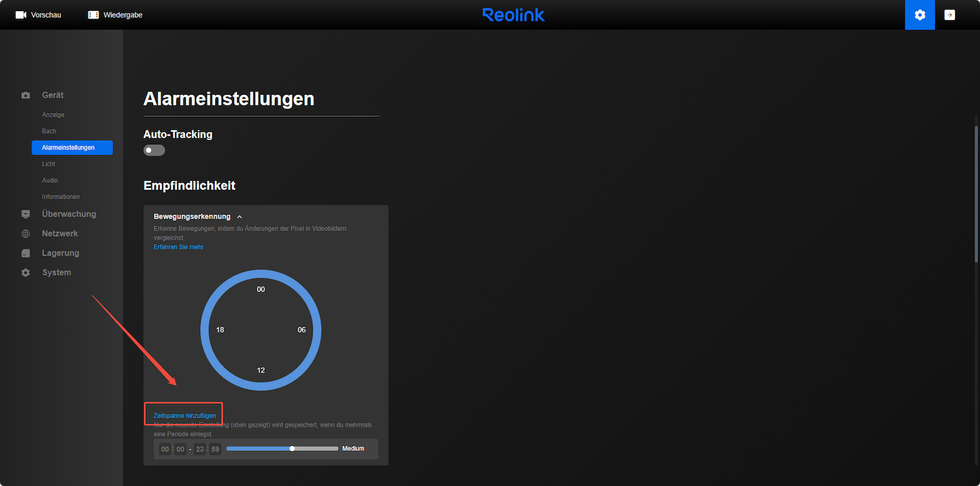
Task: Expand the Netzwerk sidebar section
Action: (x=60, y=234)
